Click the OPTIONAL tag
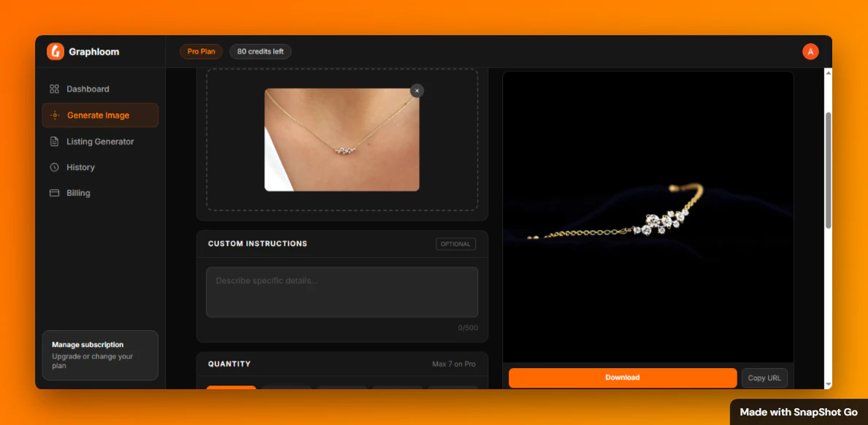Image resolution: width=868 pixels, height=425 pixels. [x=456, y=244]
